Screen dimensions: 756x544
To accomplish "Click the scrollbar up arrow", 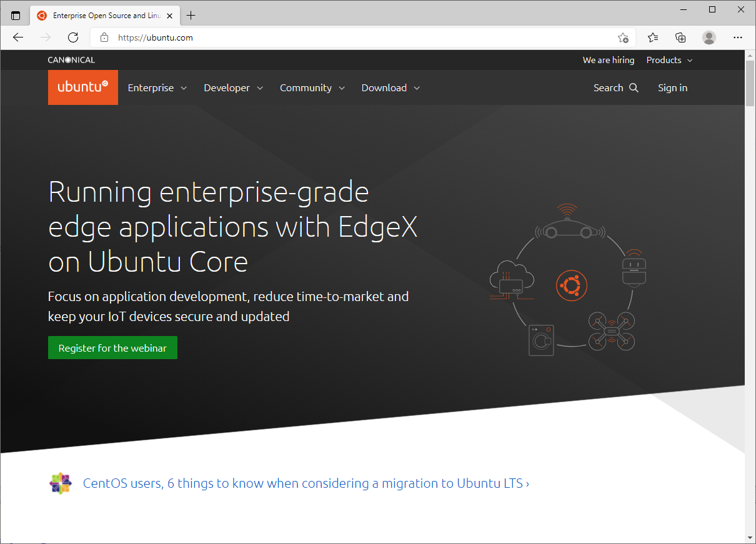I will tap(750, 55).
